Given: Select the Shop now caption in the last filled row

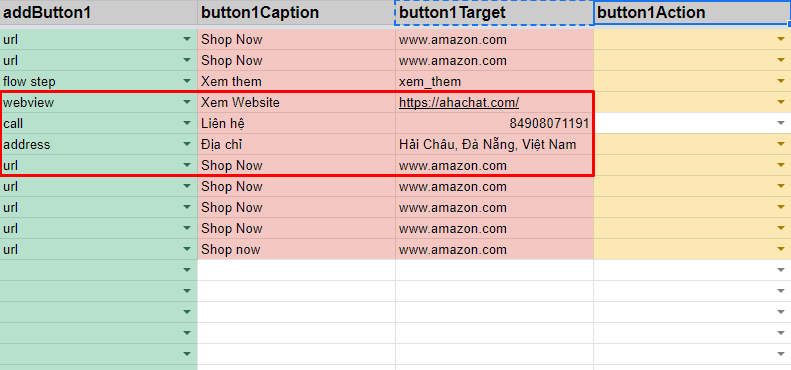Looking at the screenshot, I should tap(297, 249).
